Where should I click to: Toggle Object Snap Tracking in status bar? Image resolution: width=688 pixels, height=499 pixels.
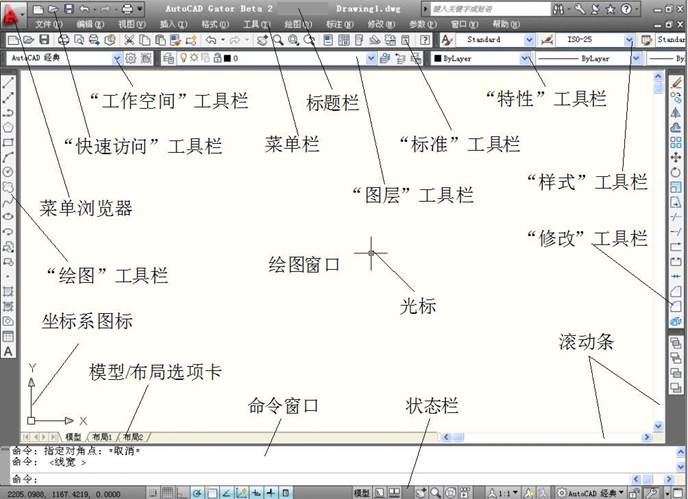pos(226,493)
